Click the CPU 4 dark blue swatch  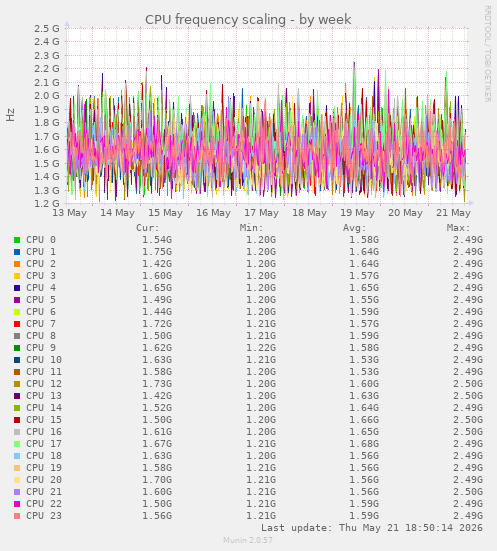click(x=17, y=288)
